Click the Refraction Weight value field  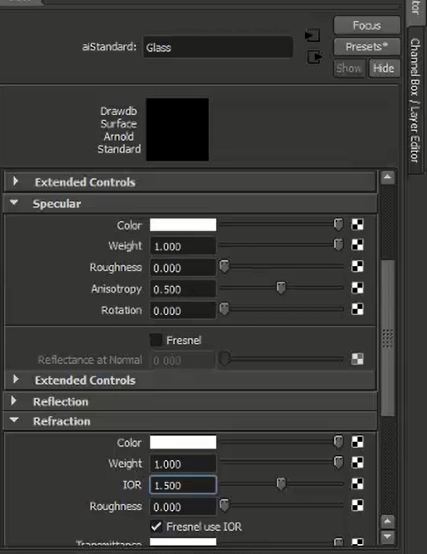[183, 464]
